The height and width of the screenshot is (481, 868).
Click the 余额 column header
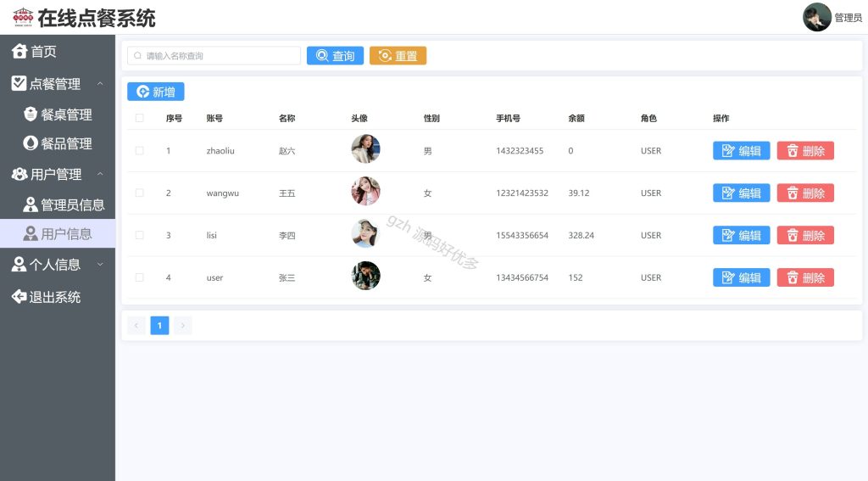[x=576, y=118]
